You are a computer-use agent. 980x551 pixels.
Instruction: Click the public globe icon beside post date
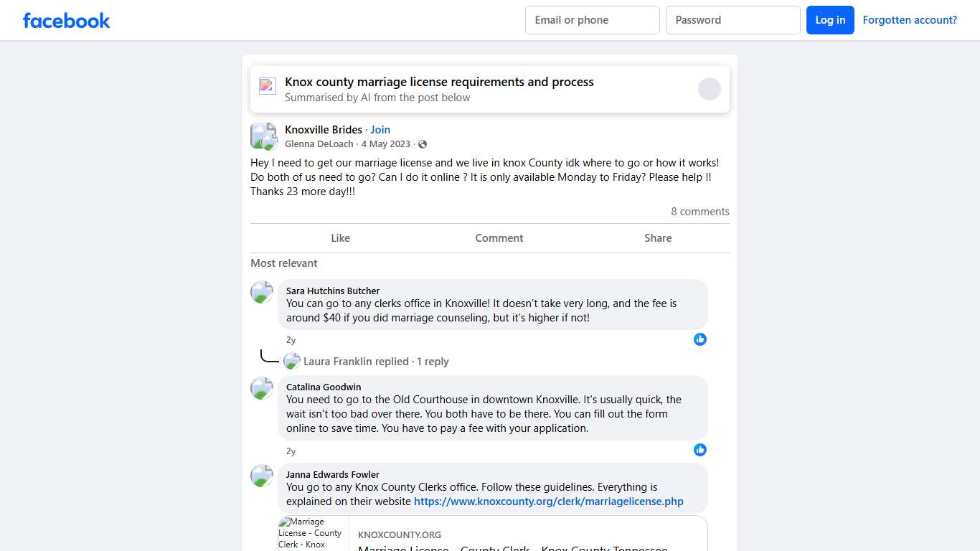(x=423, y=144)
